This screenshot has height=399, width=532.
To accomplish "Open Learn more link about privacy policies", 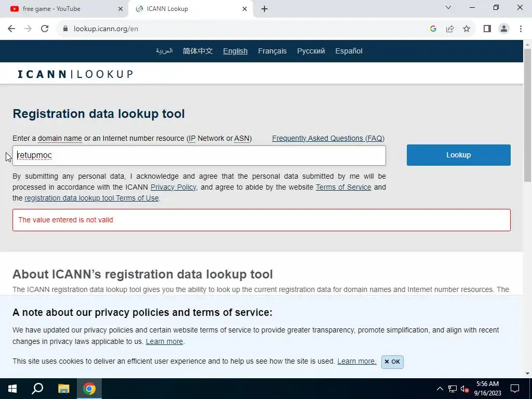I will click(164, 341).
